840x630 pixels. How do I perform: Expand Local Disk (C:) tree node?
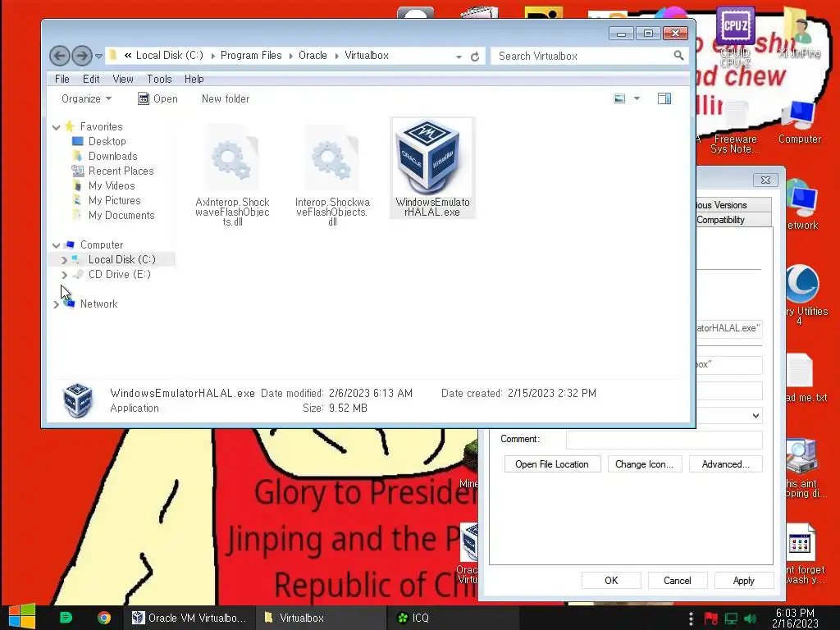64,260
